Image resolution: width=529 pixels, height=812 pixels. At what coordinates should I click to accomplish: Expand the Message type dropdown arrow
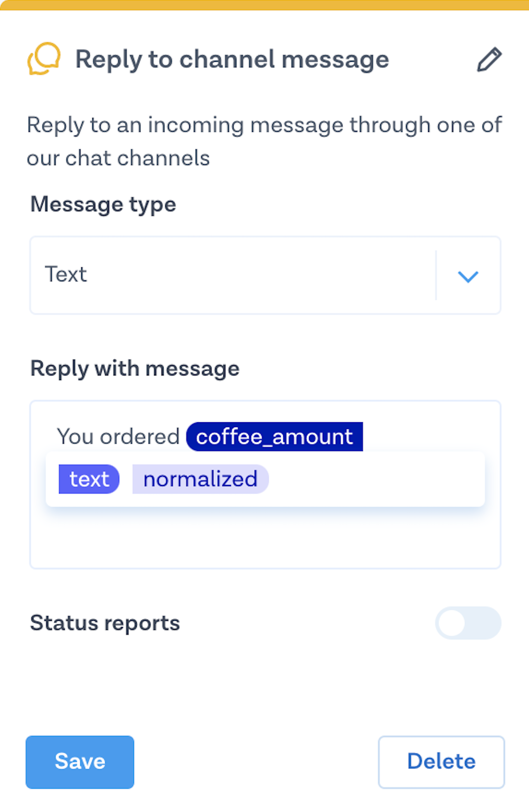click(x=468, y=276)
